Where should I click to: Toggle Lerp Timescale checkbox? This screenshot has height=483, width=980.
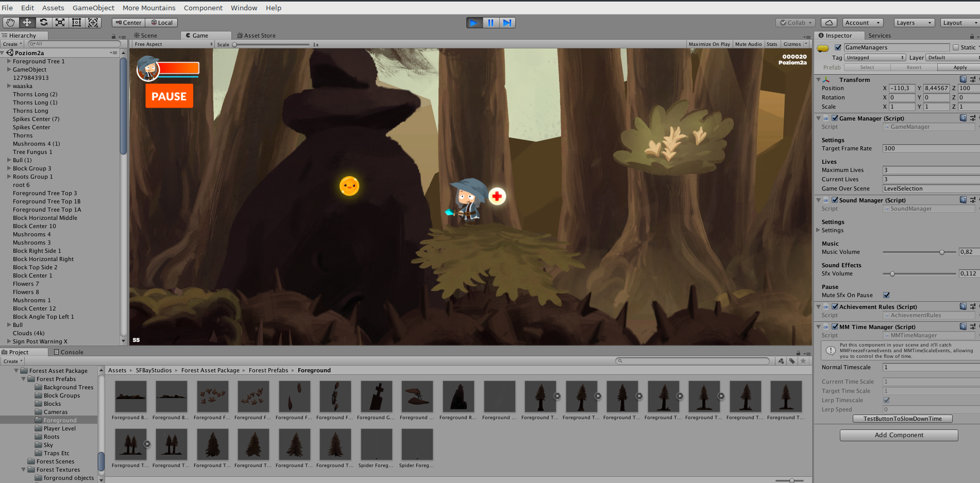coord(886,400)
